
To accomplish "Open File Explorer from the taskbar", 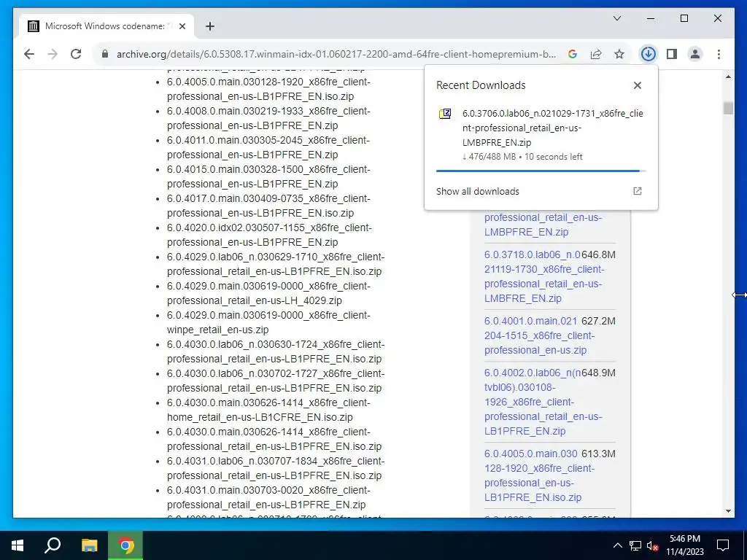I will click(89, 545).
